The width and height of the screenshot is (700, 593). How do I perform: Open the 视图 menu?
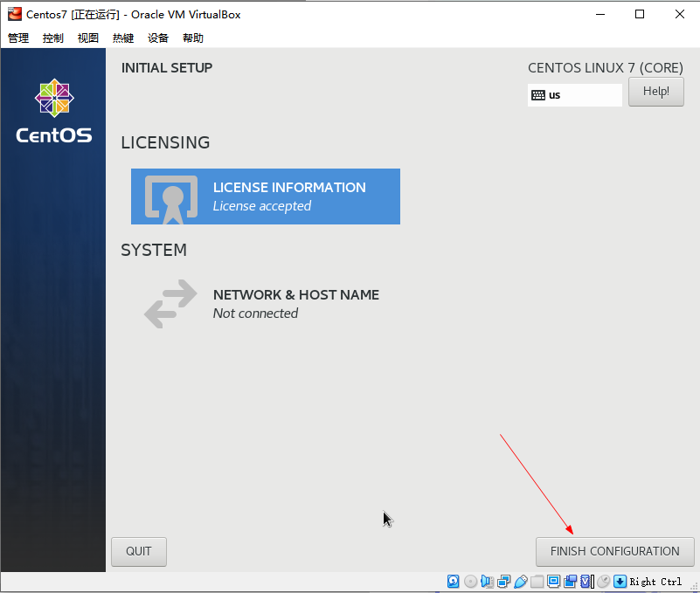pyautogui.click(x=88, y=38)
